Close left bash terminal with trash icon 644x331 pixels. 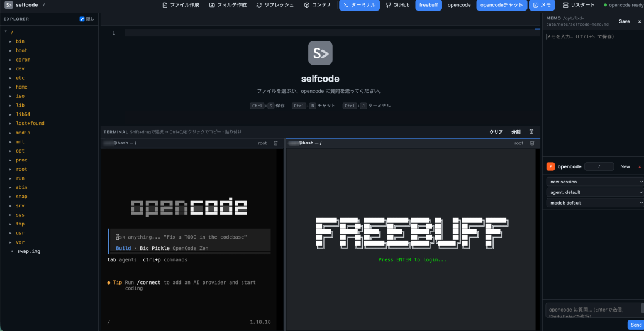tap(275, 143)
